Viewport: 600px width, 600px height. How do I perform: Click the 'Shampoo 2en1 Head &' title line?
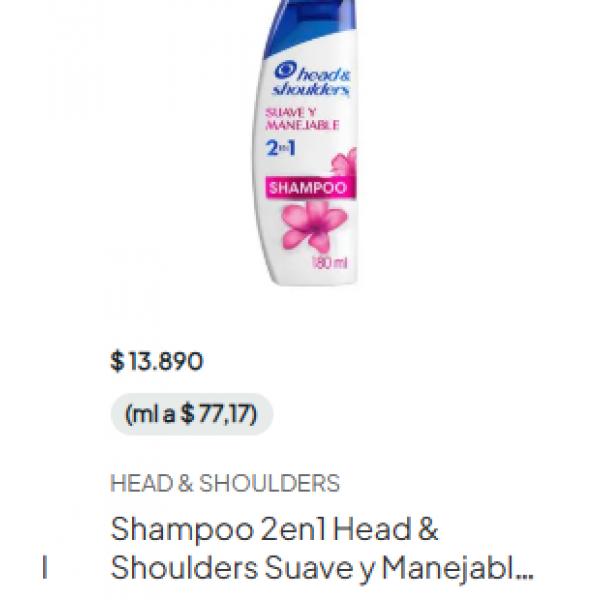[274, 529]
